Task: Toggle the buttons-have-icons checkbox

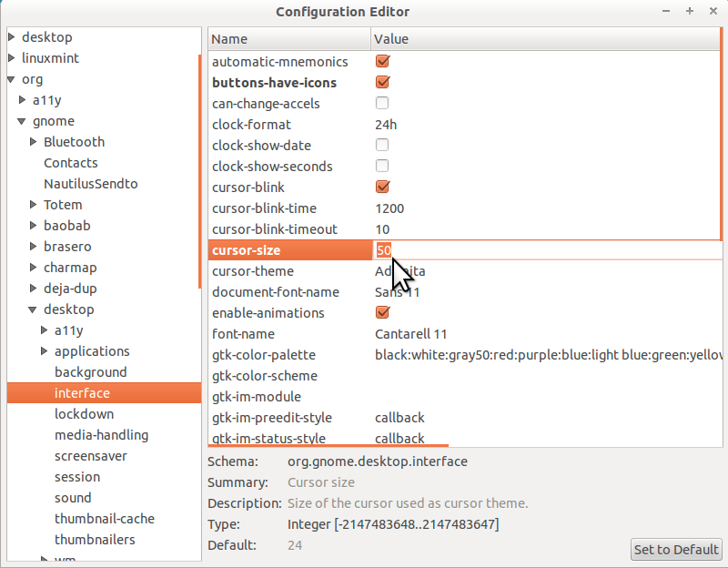Action: [382, 83]
